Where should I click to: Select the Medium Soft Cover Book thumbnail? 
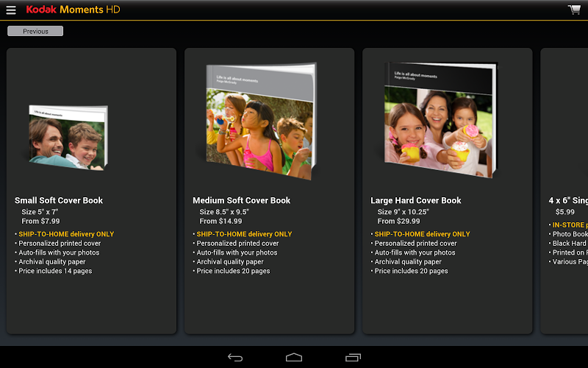262,121
